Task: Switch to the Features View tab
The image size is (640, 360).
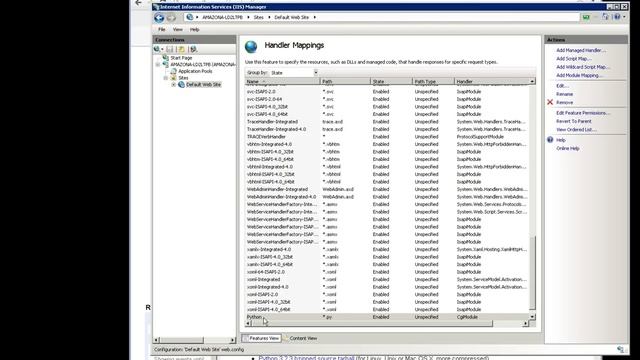Action: 261,338
